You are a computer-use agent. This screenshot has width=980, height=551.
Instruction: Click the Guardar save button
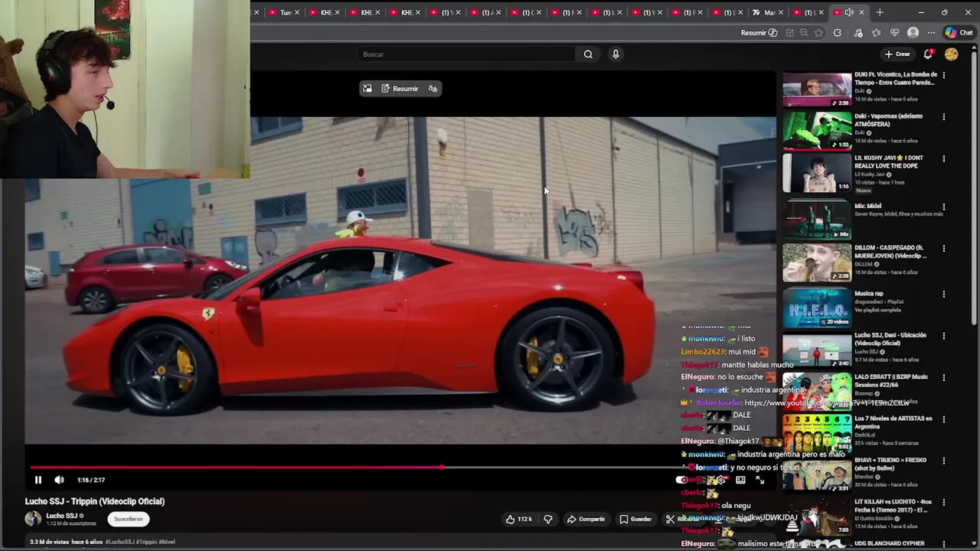coord(635,519)
